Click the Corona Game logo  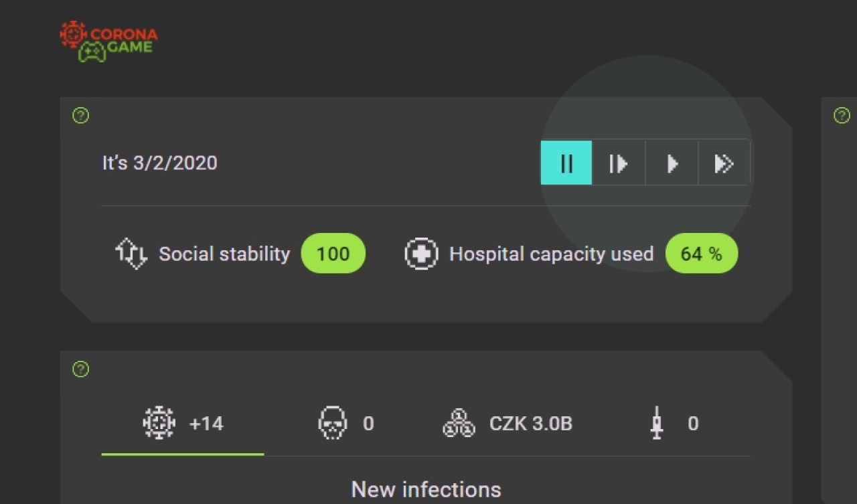[x=108, y=41]
